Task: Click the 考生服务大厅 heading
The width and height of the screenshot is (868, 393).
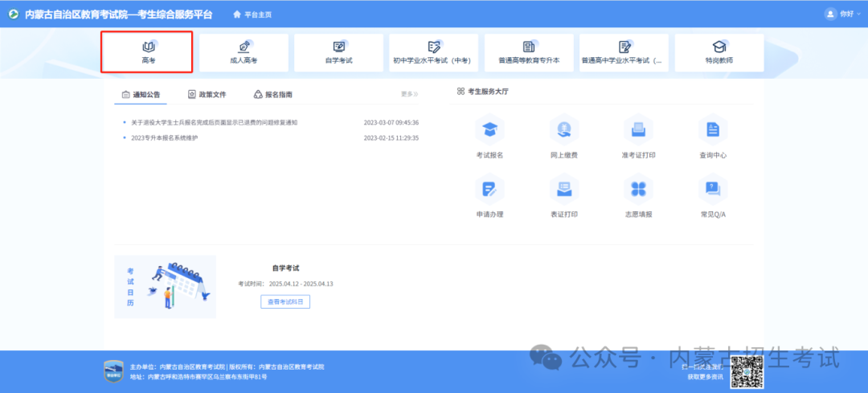Action: pos(482,92)
